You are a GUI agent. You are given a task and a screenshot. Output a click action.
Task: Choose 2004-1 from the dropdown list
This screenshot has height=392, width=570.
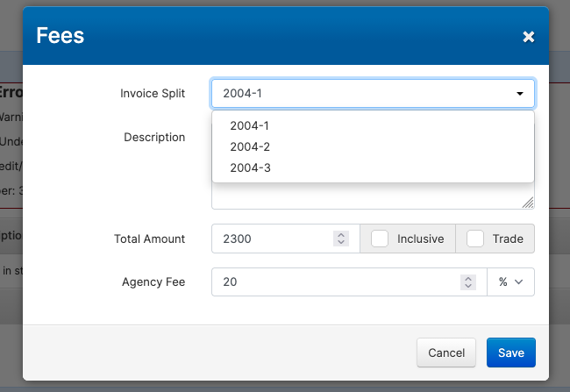pos(373,125)
